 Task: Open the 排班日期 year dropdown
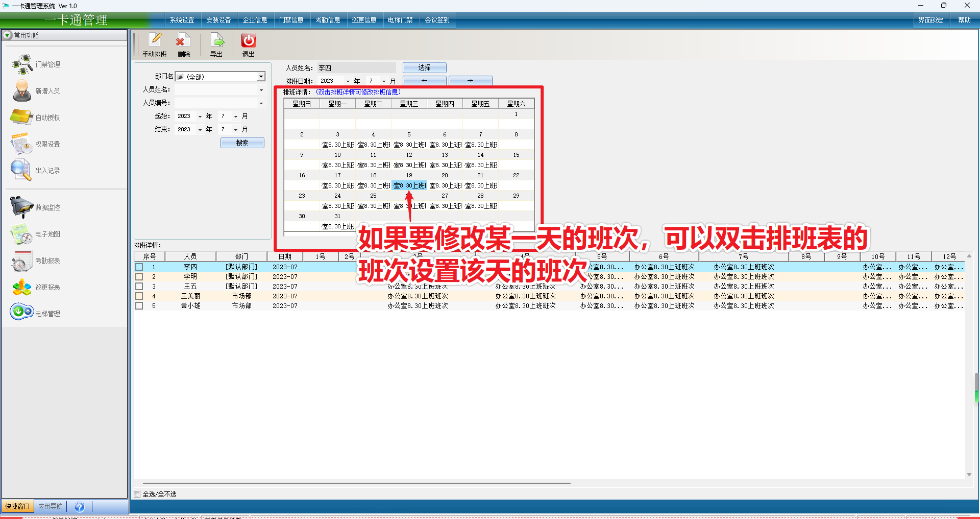[348, 81]
